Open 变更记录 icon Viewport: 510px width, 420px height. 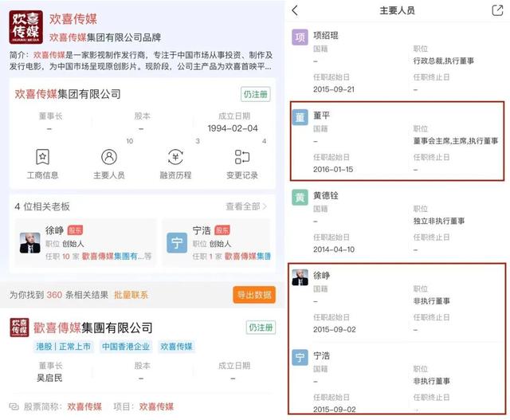(x=242, y=157)
